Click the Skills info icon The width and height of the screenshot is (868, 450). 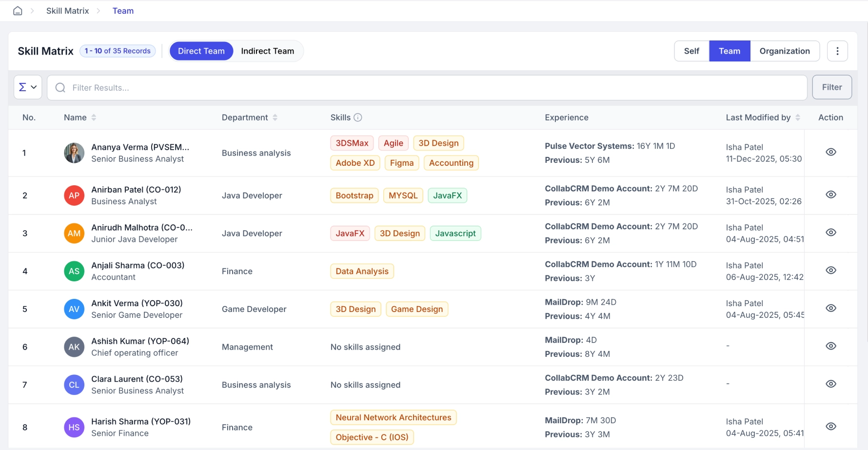(358, 117)
